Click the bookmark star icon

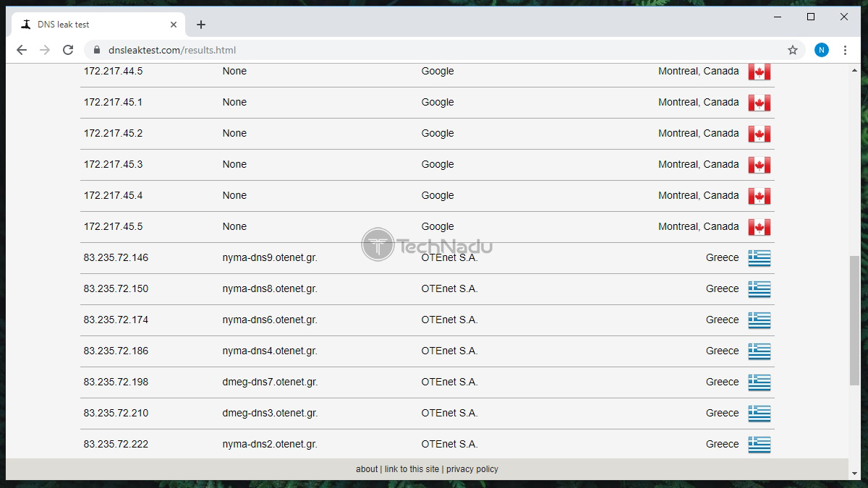793,50
